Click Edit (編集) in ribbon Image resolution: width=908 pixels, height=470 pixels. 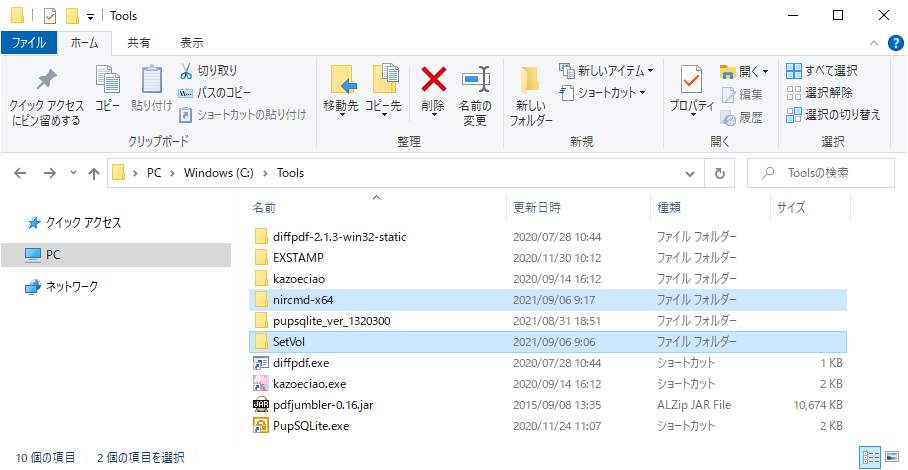742,94
